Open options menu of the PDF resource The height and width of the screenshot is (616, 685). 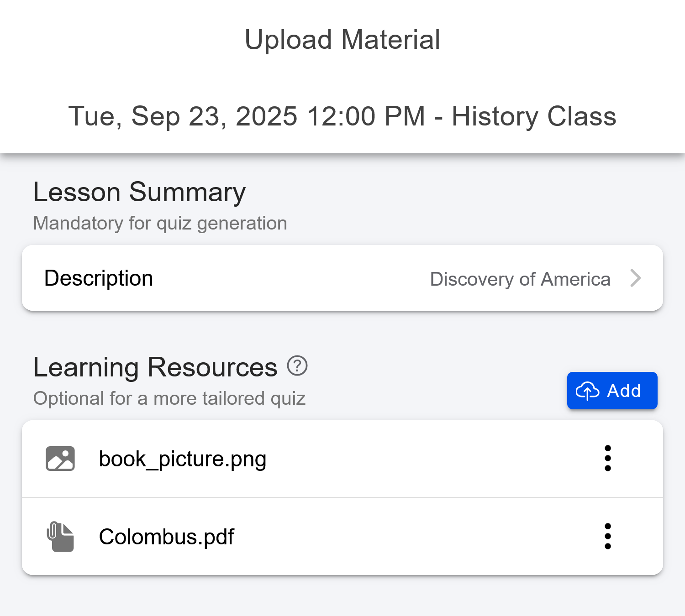click(x=607, y=536)
